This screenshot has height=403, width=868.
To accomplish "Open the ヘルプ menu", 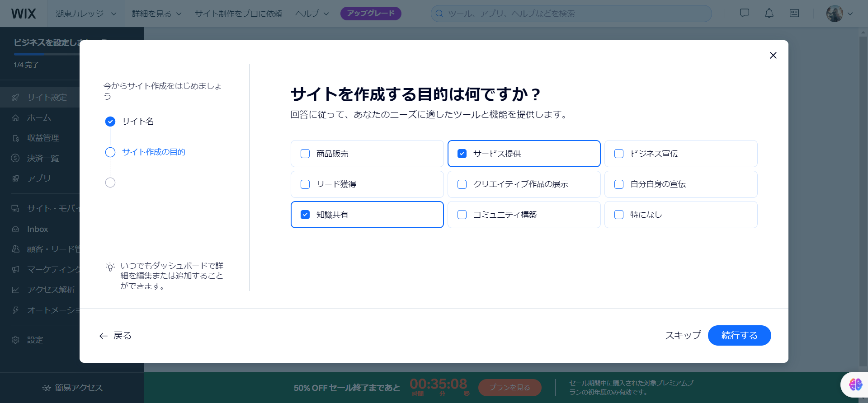I will (x=312, y=14).
